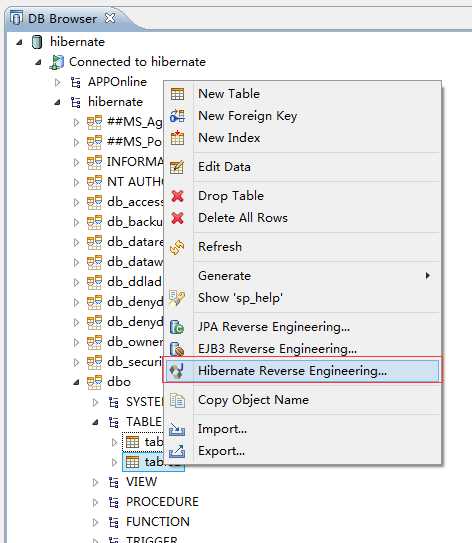Collapse the top-level hibernate node
The height and width of the screenshot is (543, 472).
(x=19, y=42)
